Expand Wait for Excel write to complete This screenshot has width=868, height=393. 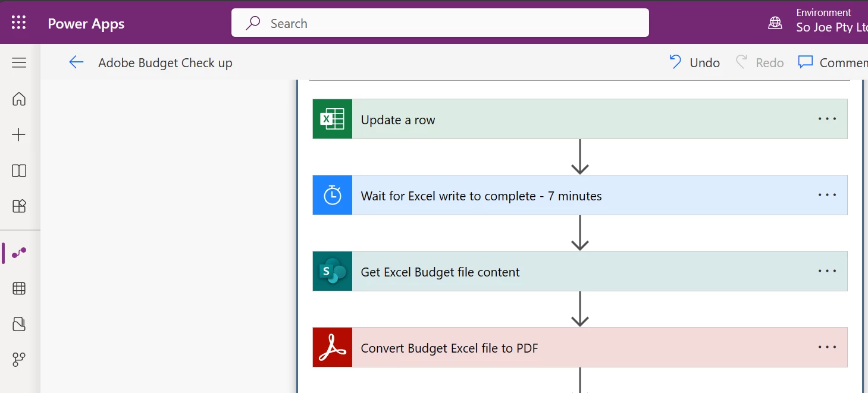[x=579, y=195]
